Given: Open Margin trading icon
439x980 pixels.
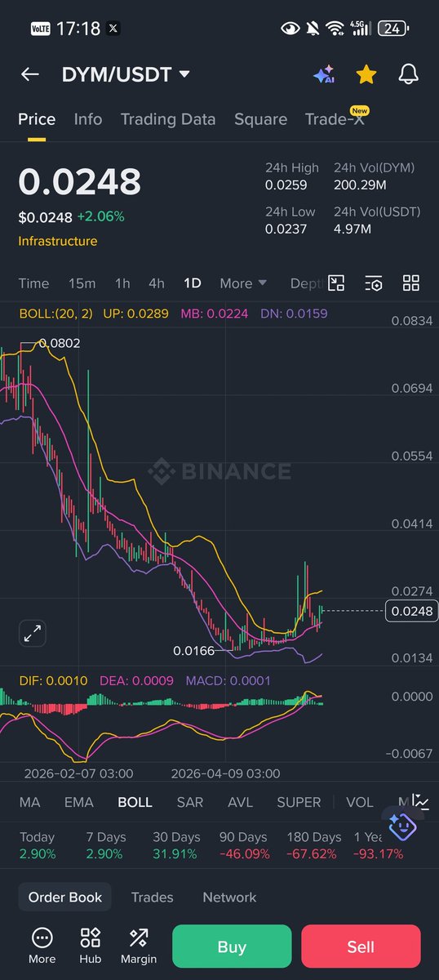Looking at the screenshot, I should click(x=138, y=946).
